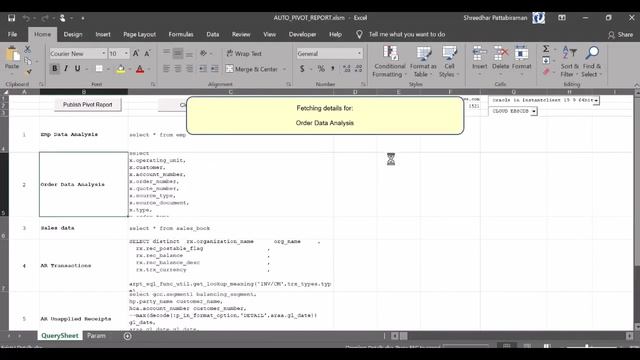This screenshot has height=360, width=640.
Task: Switch to the Design tab
Action: click(73, 34)
